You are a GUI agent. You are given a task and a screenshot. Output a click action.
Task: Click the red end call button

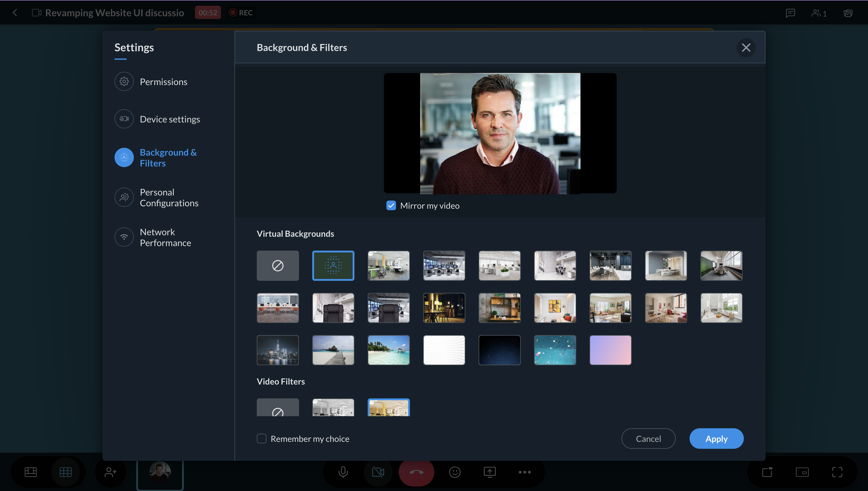click(x=416, y=472)
